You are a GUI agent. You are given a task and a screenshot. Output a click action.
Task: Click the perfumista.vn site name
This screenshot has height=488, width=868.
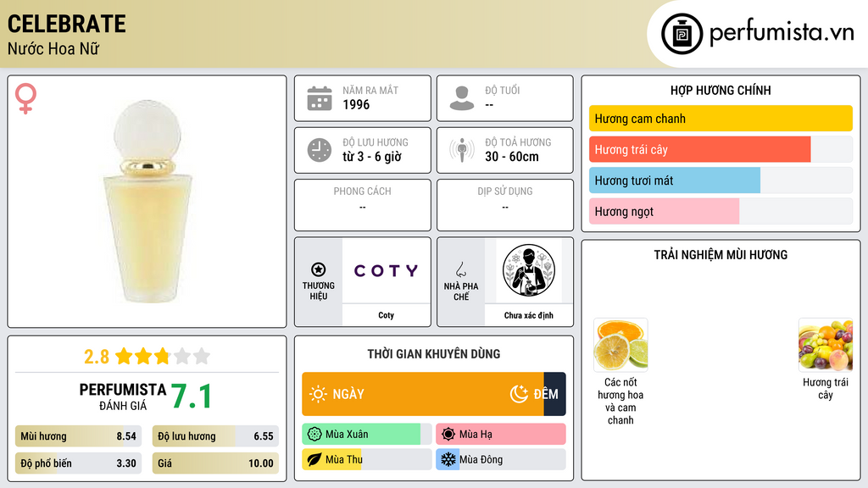[782, 33]
